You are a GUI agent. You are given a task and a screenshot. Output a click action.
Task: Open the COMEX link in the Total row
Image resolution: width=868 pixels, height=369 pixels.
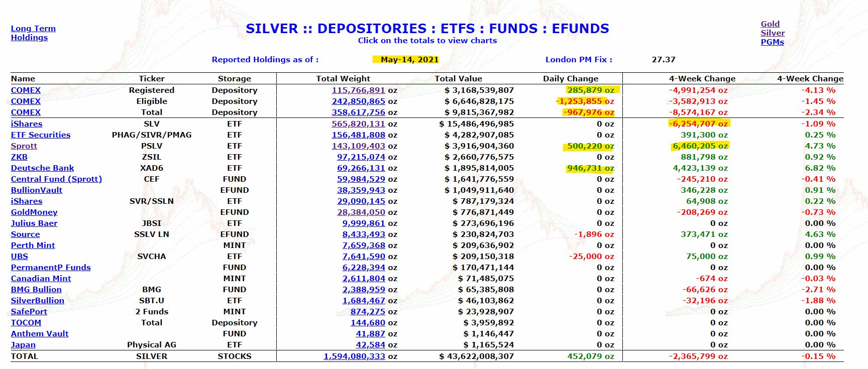click(x=26, y=112)
